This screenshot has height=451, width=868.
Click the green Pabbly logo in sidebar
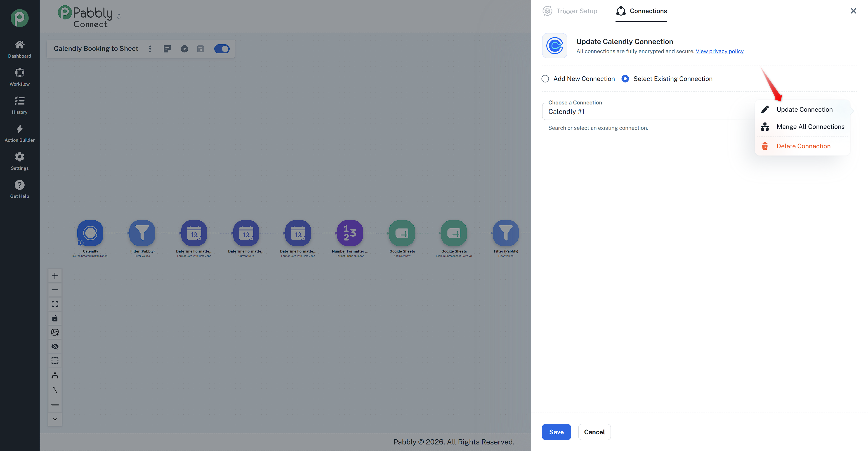[x=19, y=18]
